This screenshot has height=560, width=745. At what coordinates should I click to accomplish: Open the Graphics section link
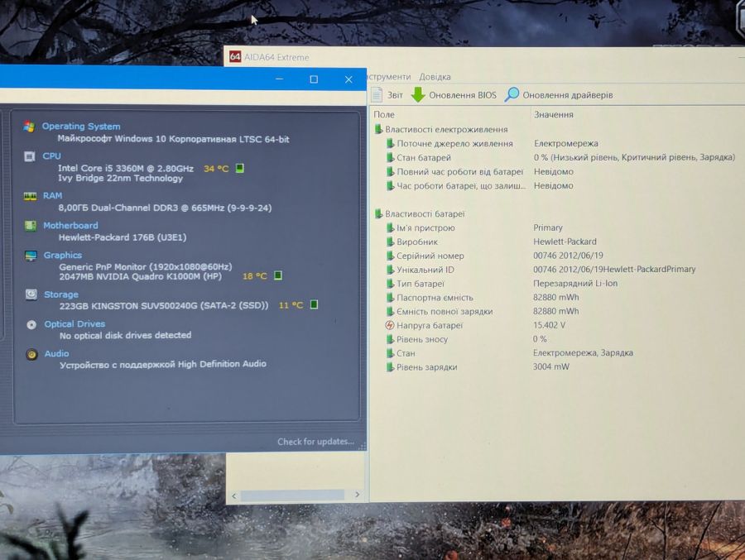click(x=63, y=255)
